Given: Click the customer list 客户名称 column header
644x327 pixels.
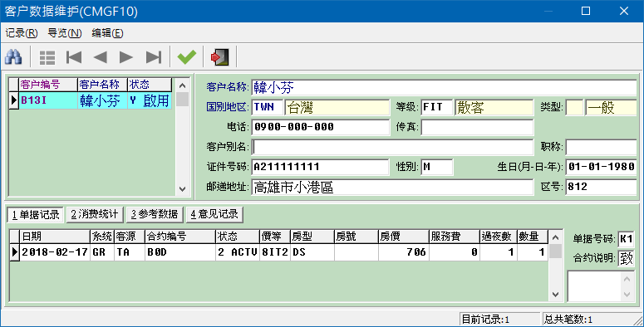Looking at the screenshot, I should tap(102, 85).
